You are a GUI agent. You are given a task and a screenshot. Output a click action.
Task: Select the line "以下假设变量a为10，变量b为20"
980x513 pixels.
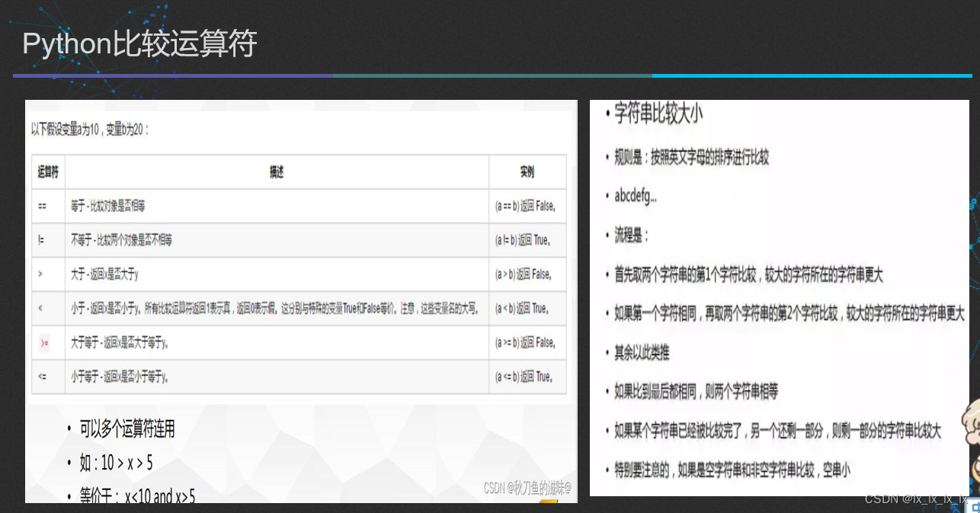[x=90, y=130]
